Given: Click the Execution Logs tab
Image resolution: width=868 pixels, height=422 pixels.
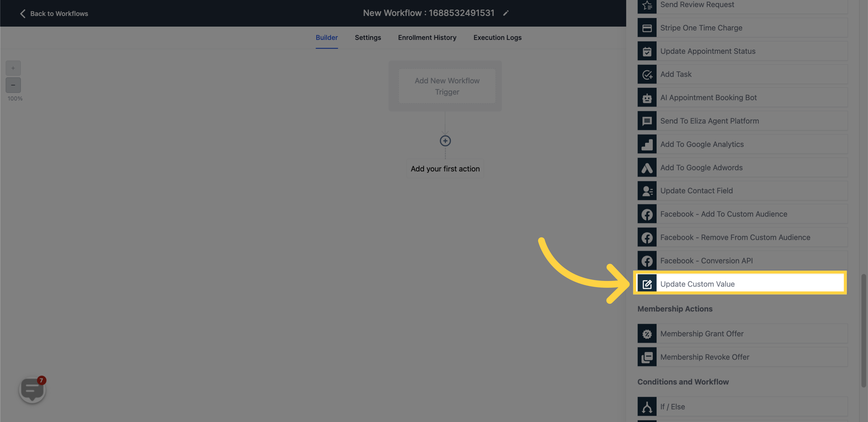Looking at the screenshot, I should [497, 38].
